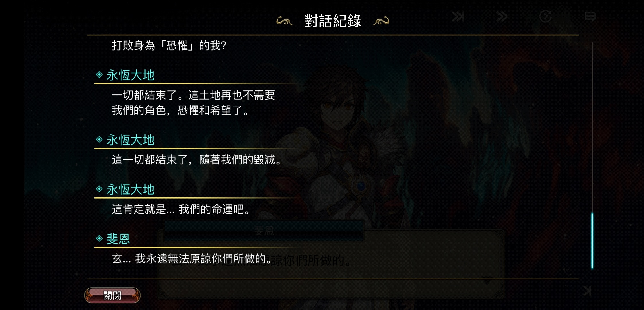Click the third 永恆大地 speaker label
Screen dimensions: 644x310
pyautogui.click(x=130, y=189)
